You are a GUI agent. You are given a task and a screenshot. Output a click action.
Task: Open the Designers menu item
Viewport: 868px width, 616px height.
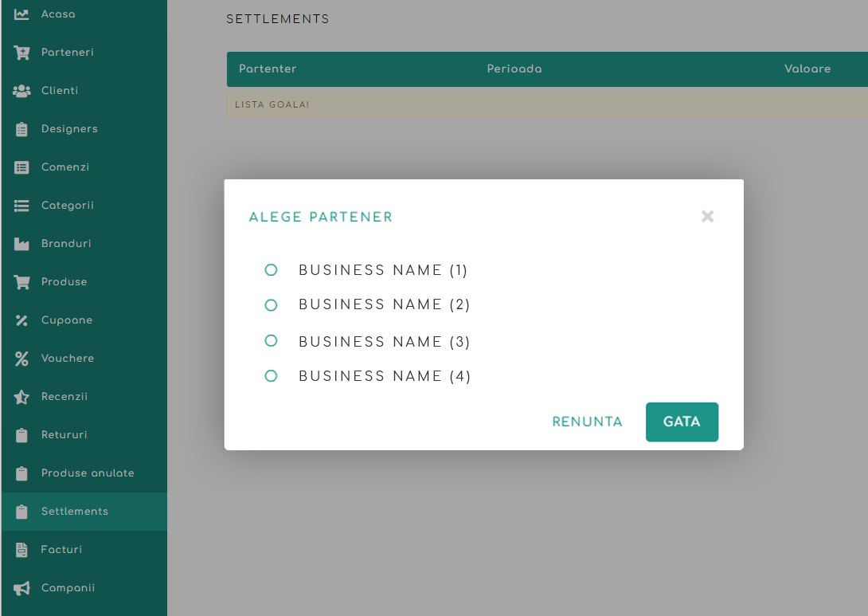[69, 129]
